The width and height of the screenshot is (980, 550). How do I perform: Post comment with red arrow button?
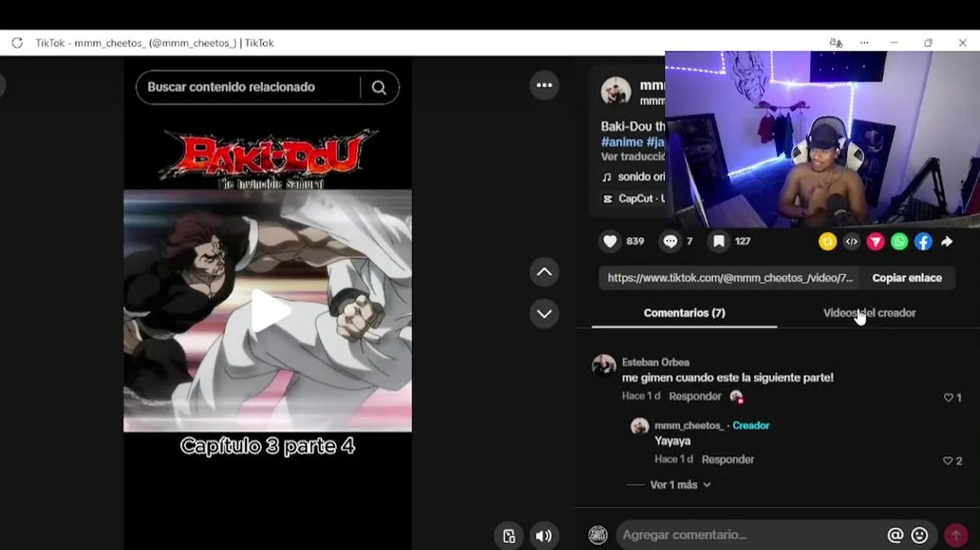pyautogui.click(x=956, y=535)
